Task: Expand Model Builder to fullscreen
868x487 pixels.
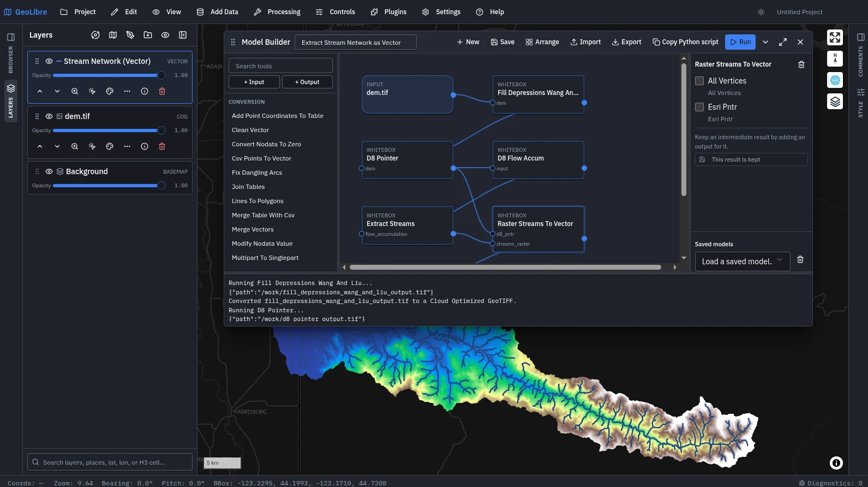Action: (x=783, y=42)
